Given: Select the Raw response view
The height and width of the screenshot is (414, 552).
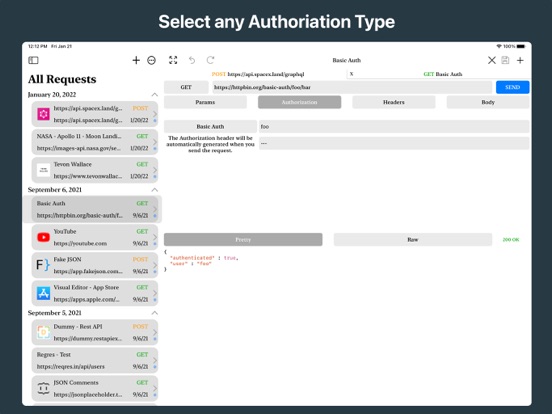Looking at the screenshot, I should tap(413, 239).
